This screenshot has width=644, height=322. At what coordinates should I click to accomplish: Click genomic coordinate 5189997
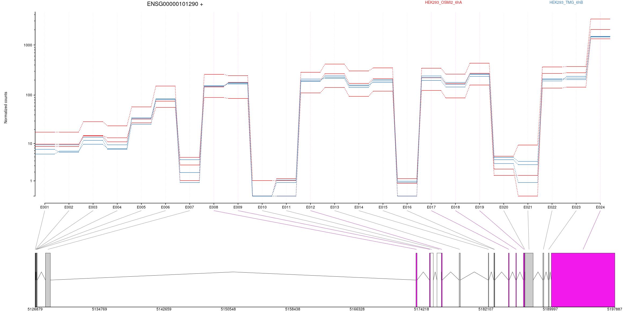[x=550, y=309]
